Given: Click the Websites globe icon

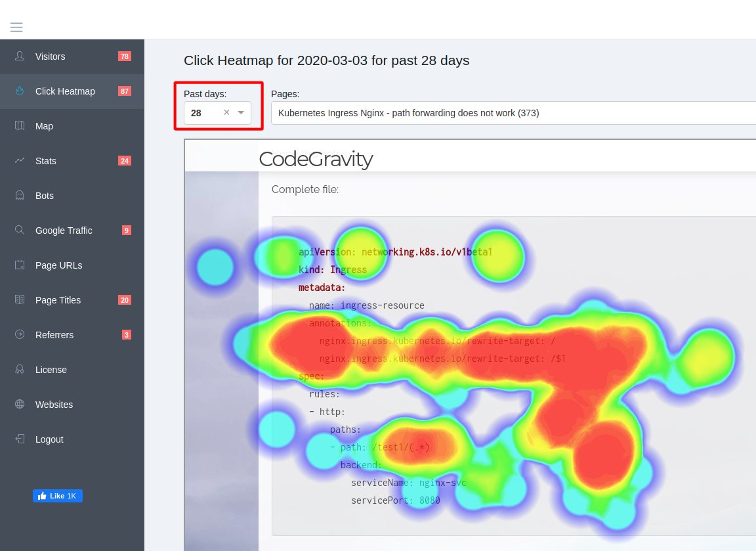Looking at the screenshot, I should (x=20, y=404).
